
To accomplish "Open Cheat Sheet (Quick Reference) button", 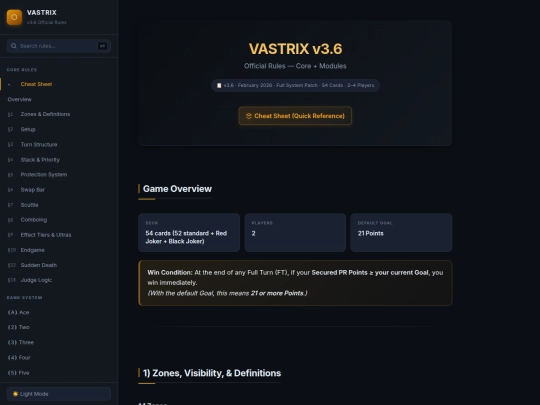I will (295, 116).
